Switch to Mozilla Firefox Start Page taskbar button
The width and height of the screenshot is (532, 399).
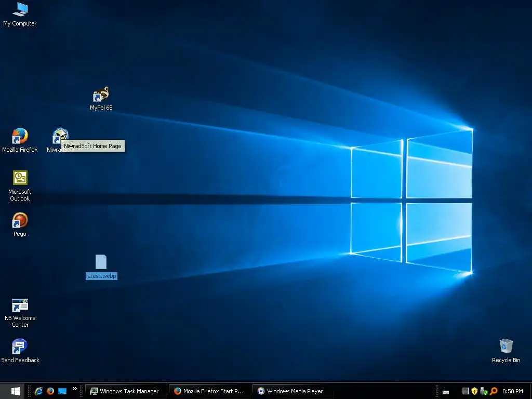click(209, 391)
